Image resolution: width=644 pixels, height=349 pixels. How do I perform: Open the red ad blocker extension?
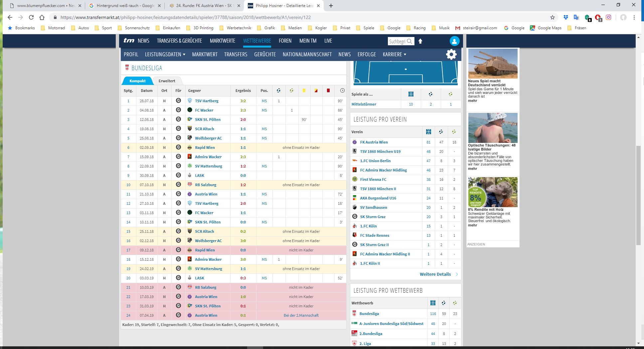(598, 18)
